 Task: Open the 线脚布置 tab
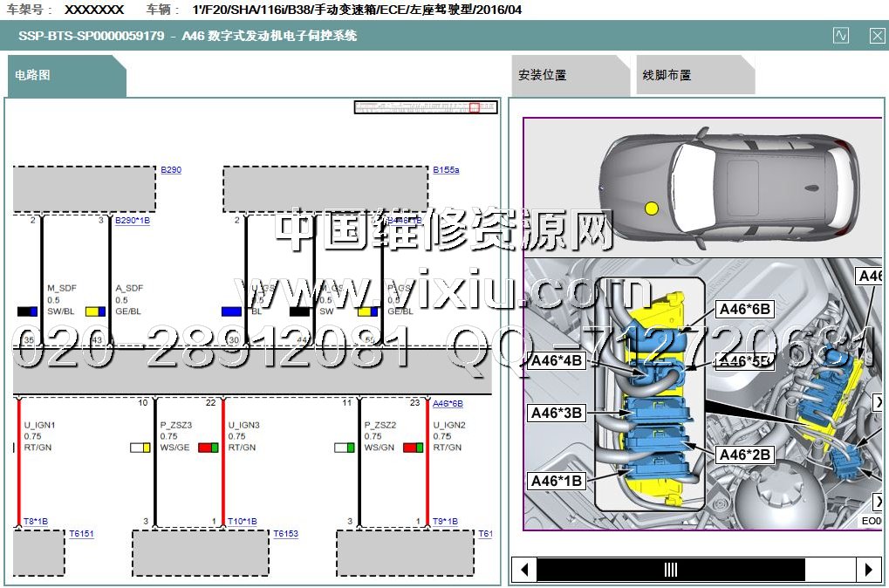point(667,75)
